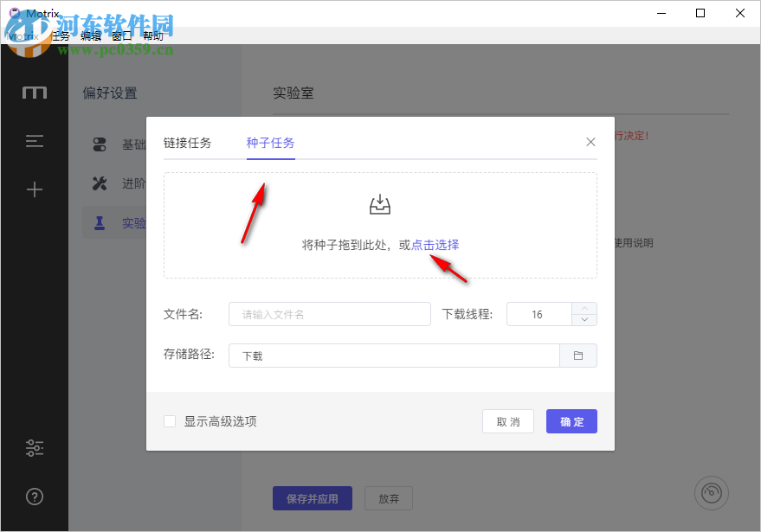
Task: Open the 窗口 menu
Action: 122,35
